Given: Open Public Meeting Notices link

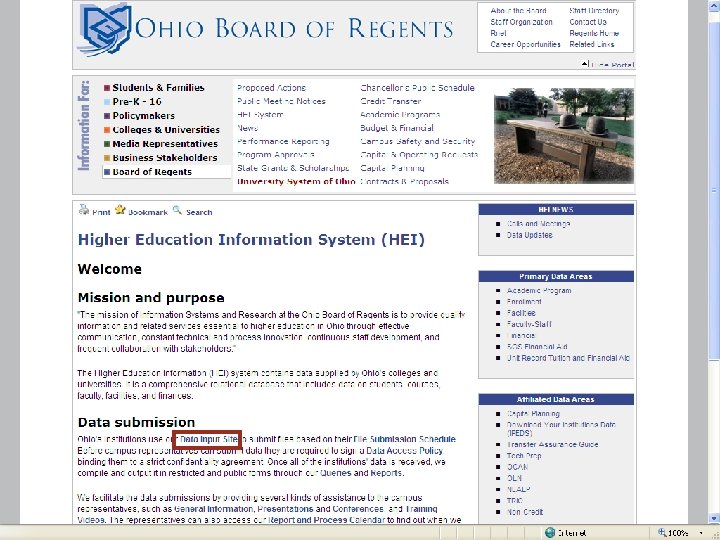Looking at the screenshot, I should (281, 101).
